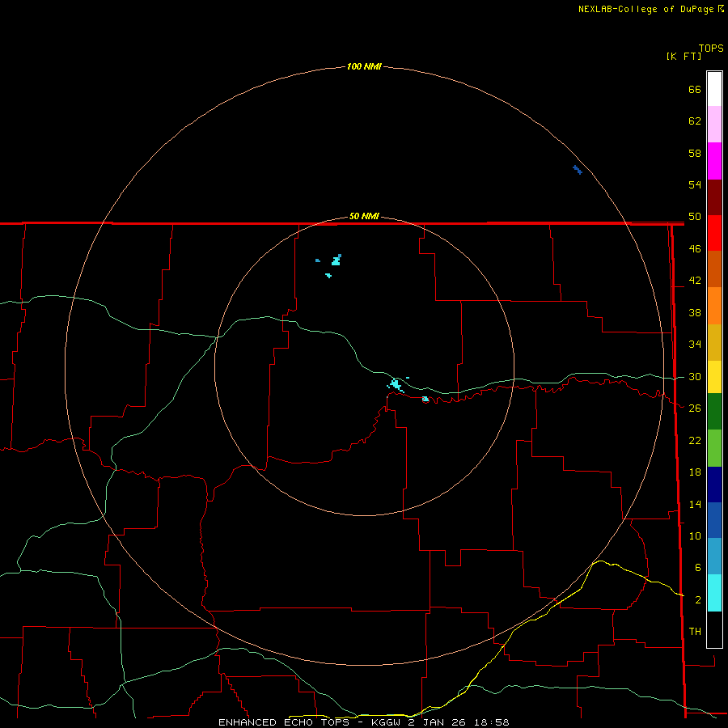Click the 58 scale value
Image resolution: width=728 pixels, height=728 pixels.
(695, 153)
